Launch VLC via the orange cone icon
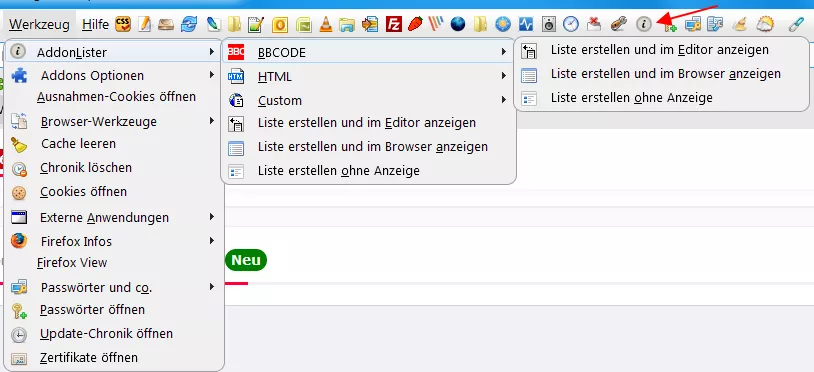 click(325, 24)
